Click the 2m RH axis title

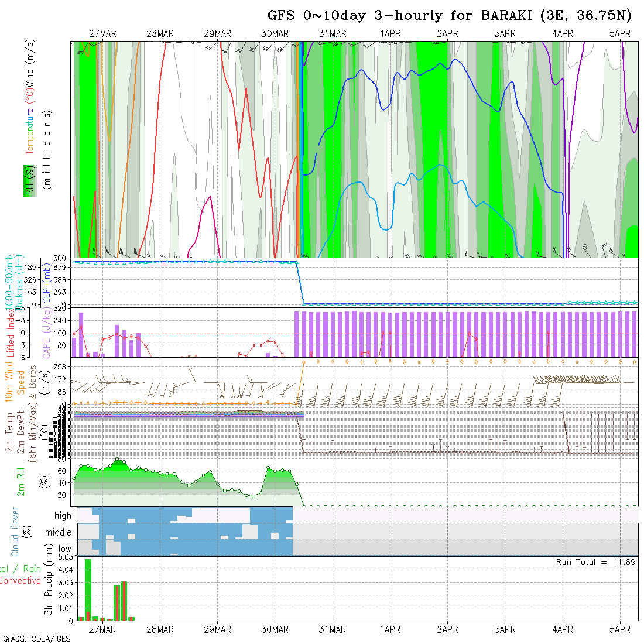click(20, 481)
